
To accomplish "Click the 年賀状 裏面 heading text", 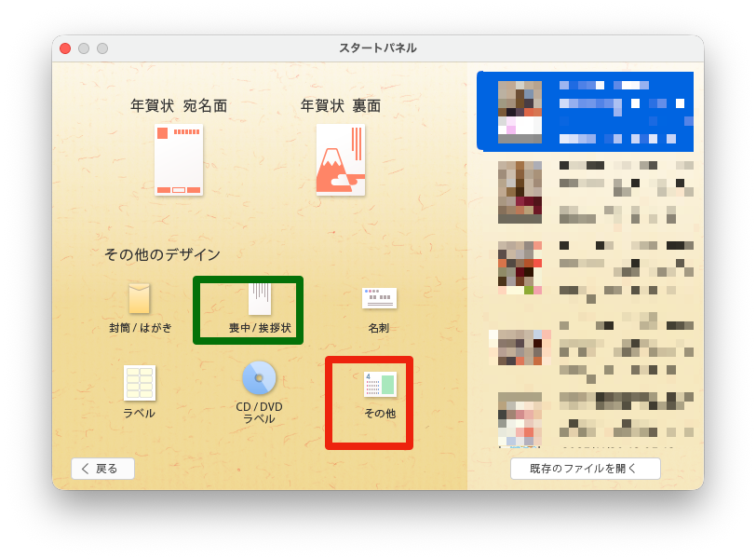I will [341, 106].
